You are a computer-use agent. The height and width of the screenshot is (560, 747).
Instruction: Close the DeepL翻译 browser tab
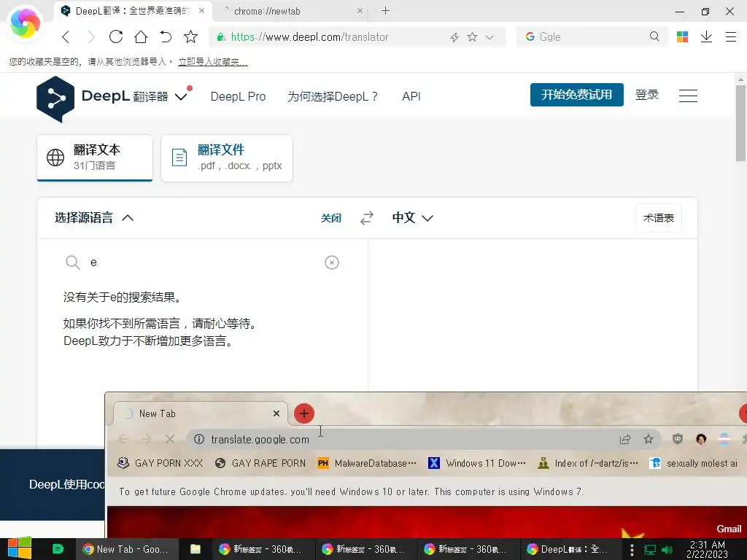tap(202, 10)
